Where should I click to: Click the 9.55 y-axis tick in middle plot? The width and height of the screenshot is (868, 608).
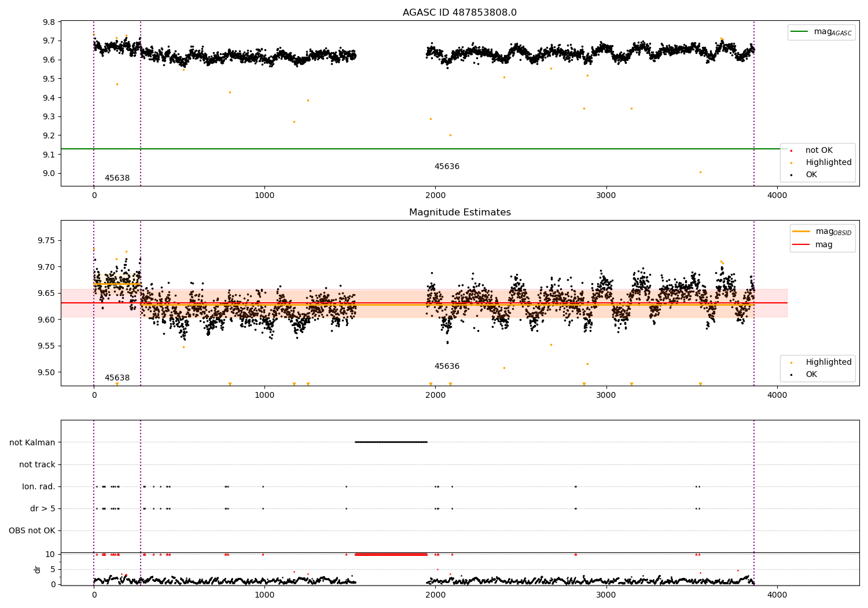pyautogui.click(x=47, y=346)
